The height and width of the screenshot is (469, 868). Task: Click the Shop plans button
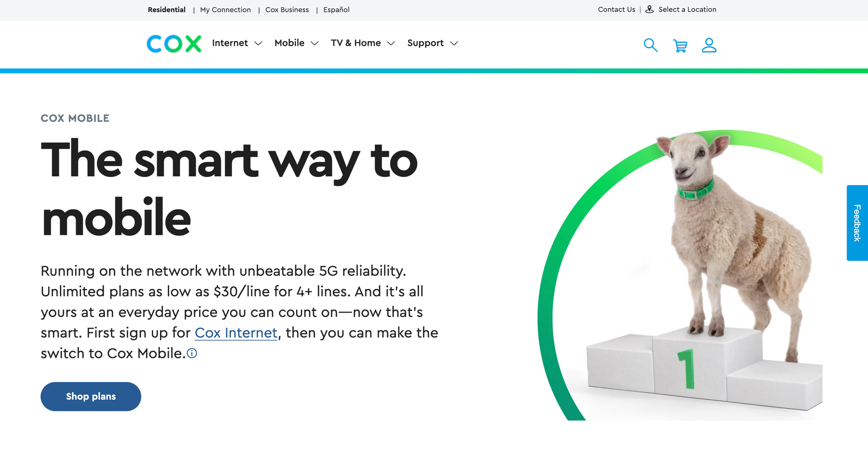[91, 396]
